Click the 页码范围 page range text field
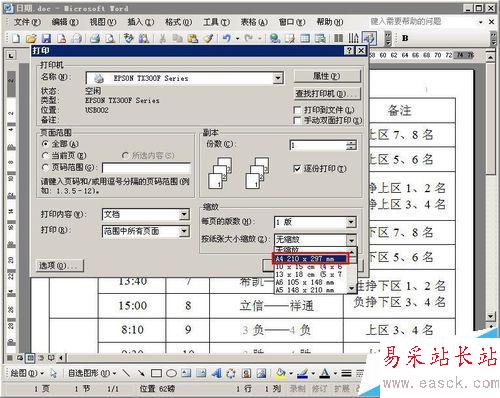This screenshot has height=398, width=500. [x=147, y=168]
